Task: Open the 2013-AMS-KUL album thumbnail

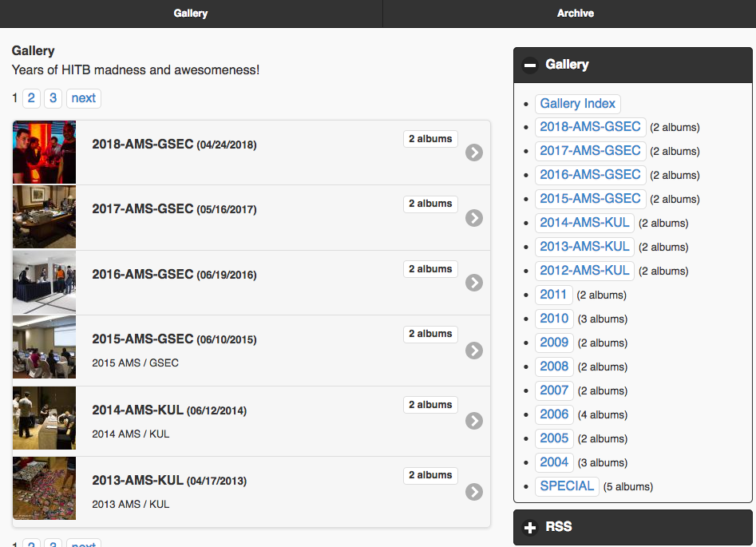Action: [x=45, y=489]
